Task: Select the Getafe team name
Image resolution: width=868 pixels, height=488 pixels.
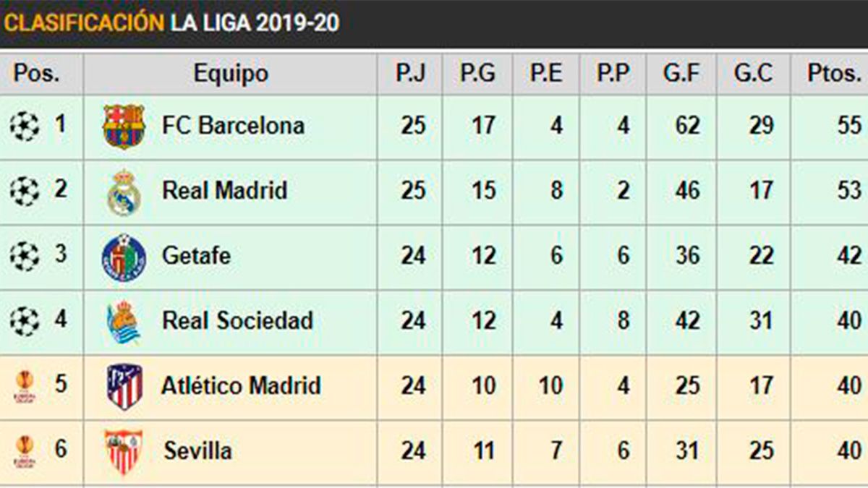Action: click(x=196, y=256)
